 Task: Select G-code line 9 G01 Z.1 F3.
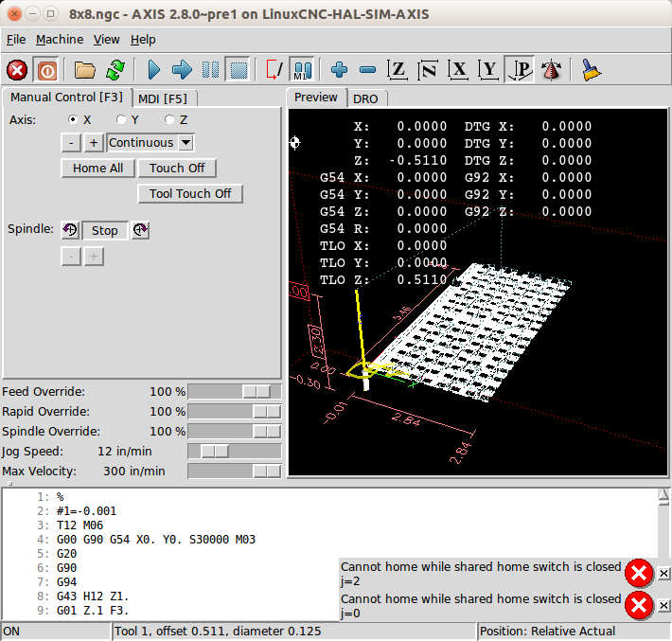pos(93,611)
